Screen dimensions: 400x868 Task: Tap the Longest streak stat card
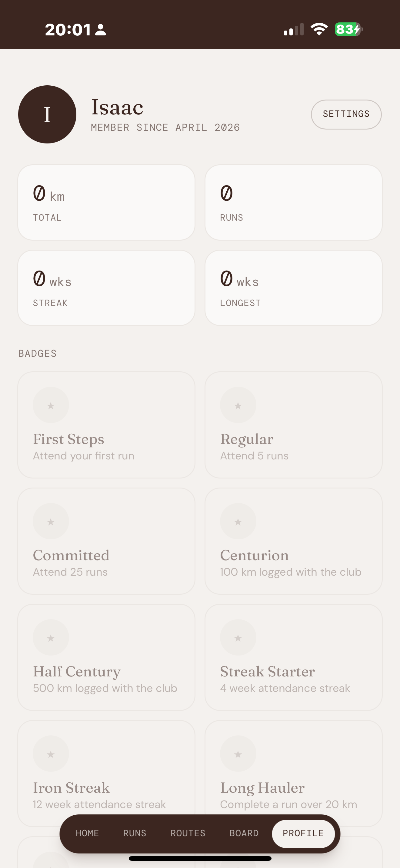293,288
